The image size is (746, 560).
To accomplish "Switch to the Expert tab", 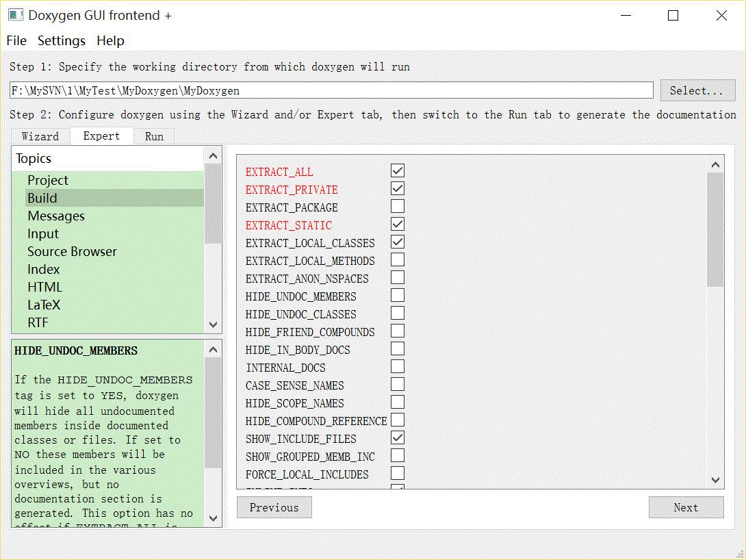I will click(x=101, y=136).
